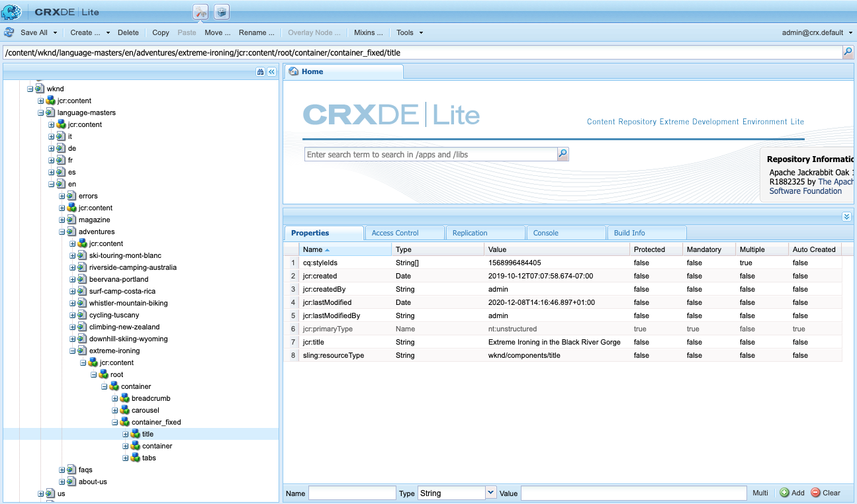Click the property Name input field
The image size is (857, 504).
[352, 493]
